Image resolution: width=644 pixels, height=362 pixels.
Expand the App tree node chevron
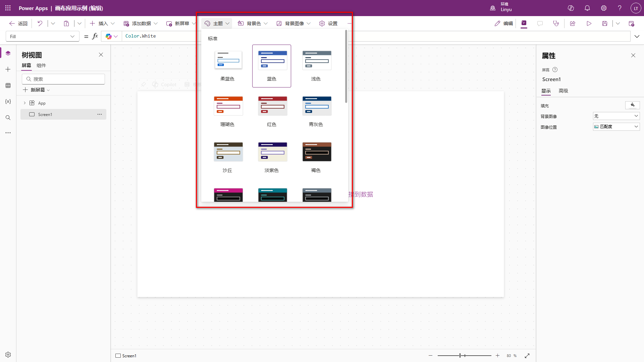(x=24, y=103)
